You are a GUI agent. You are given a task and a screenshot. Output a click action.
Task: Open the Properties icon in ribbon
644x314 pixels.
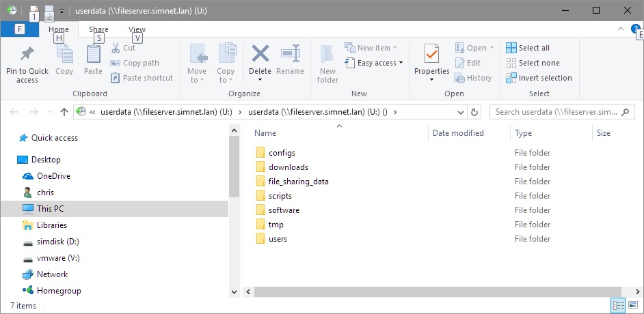coord(431,54)
